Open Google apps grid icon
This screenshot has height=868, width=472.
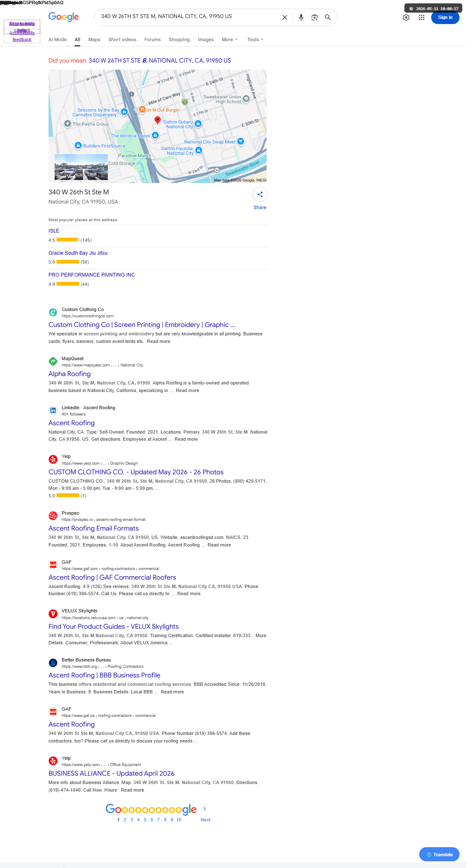(422, 18)
